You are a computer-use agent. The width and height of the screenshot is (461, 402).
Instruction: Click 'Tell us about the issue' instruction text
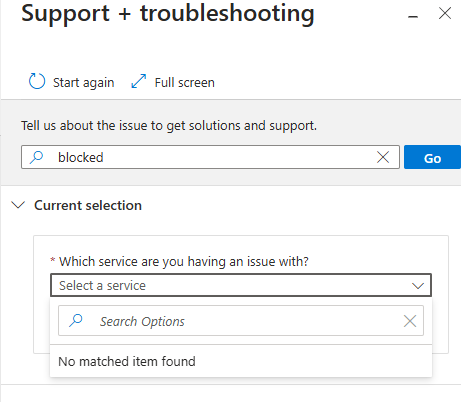[169, 126]
